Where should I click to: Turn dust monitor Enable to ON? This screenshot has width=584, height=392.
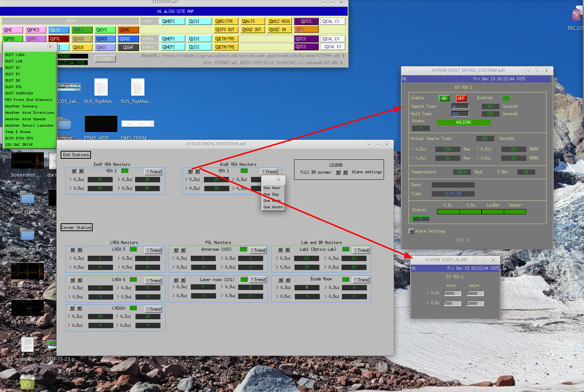pyautogui.click(x=444, y=98)
